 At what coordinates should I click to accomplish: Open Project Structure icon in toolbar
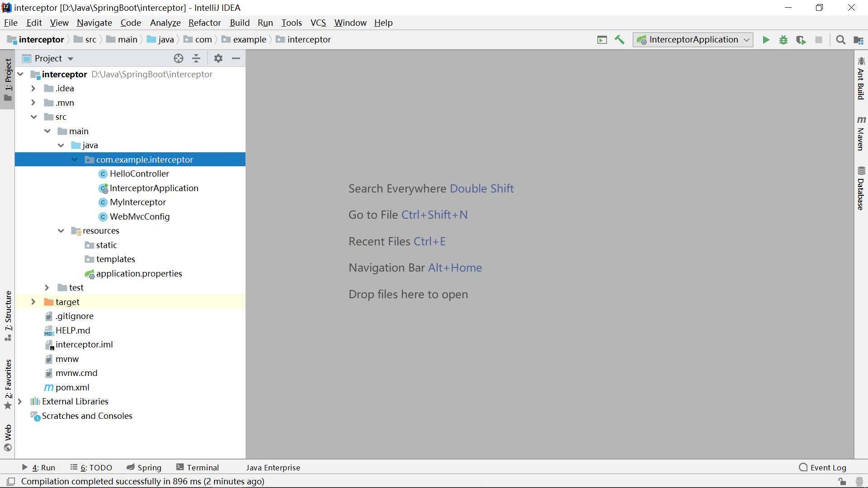(x=859, y=40)
